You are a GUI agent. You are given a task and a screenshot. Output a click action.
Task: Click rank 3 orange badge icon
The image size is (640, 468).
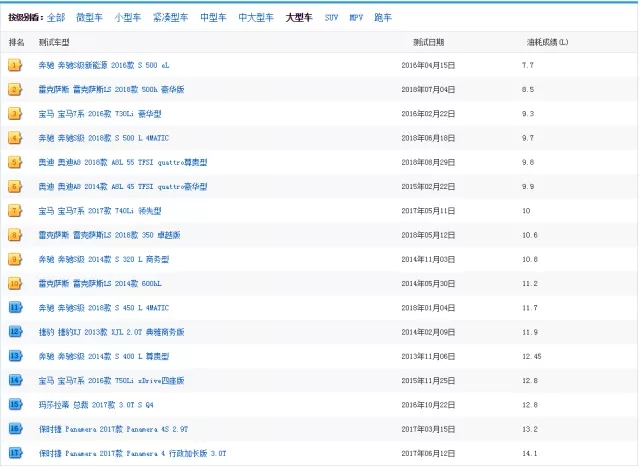(15, 113)
